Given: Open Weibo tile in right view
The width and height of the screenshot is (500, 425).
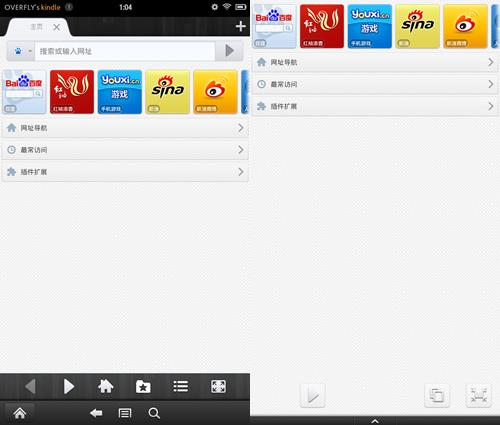Looking at the screenshot, I should 465,26.
